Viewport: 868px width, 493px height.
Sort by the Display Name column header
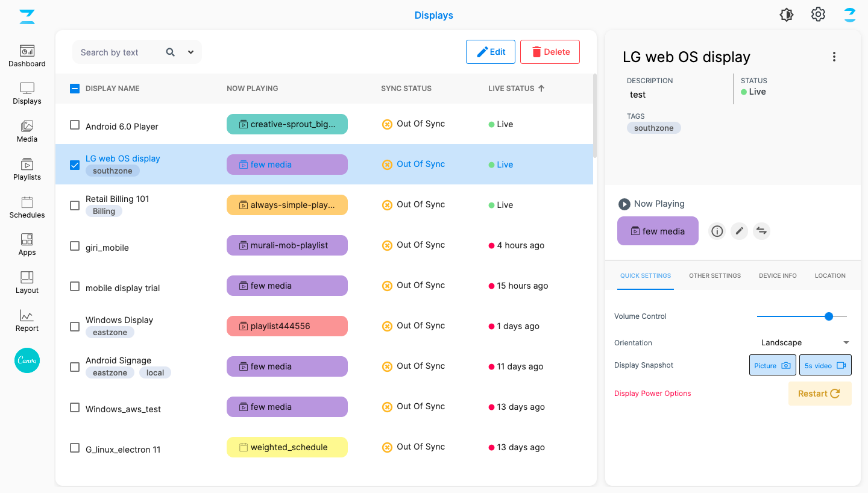click(x=112, y=88)
